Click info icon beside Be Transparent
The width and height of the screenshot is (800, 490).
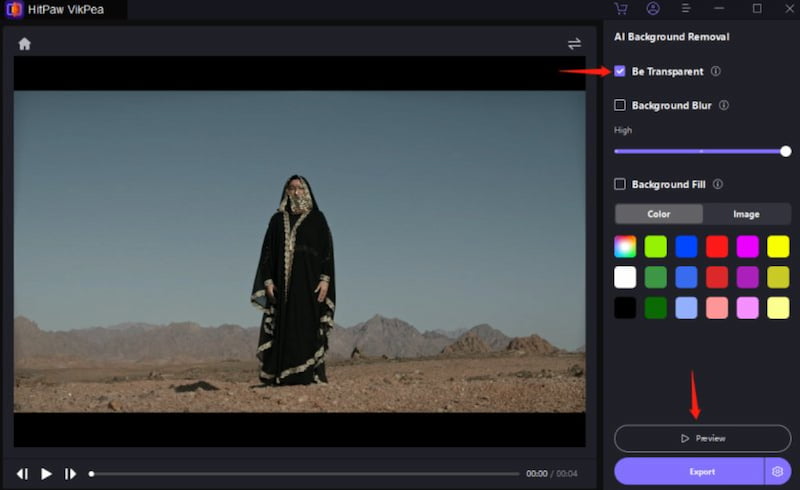(715, 72)
